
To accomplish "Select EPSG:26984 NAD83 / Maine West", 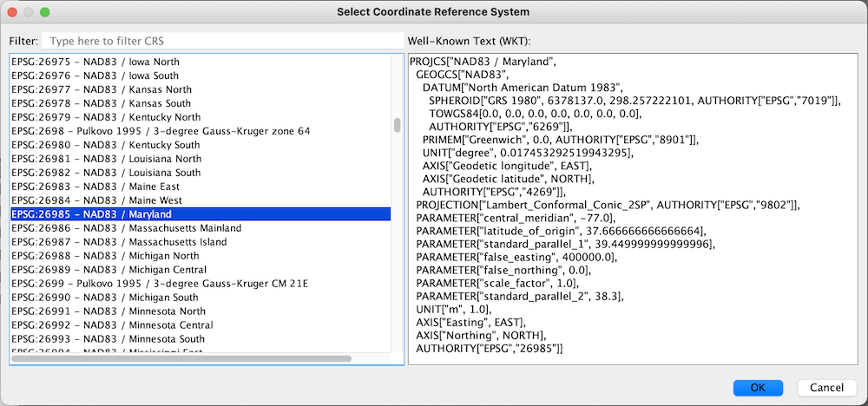I will pos(201,200).
